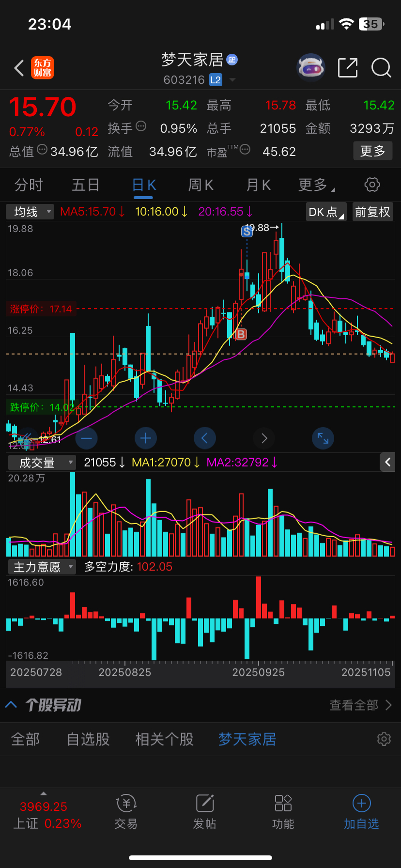Tap the robot assistant avatar icon

click(x=311, y=68)
